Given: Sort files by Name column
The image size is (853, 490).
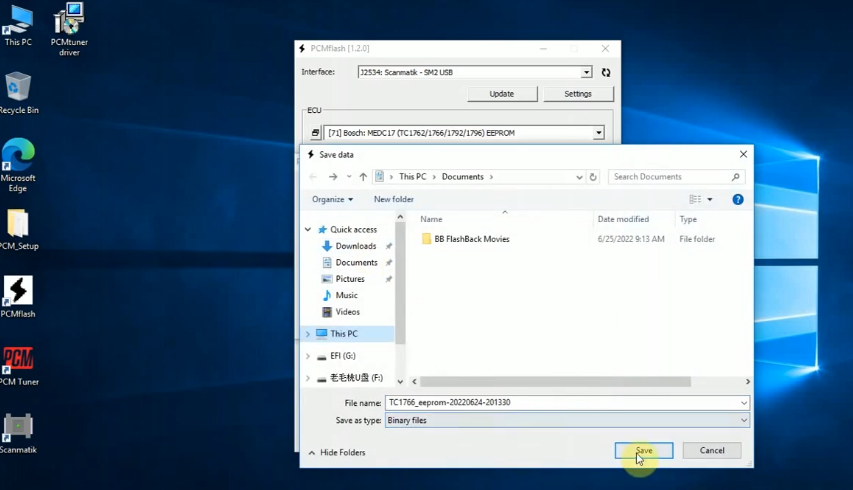Looking at the screenshot, I should coord(431,219).
